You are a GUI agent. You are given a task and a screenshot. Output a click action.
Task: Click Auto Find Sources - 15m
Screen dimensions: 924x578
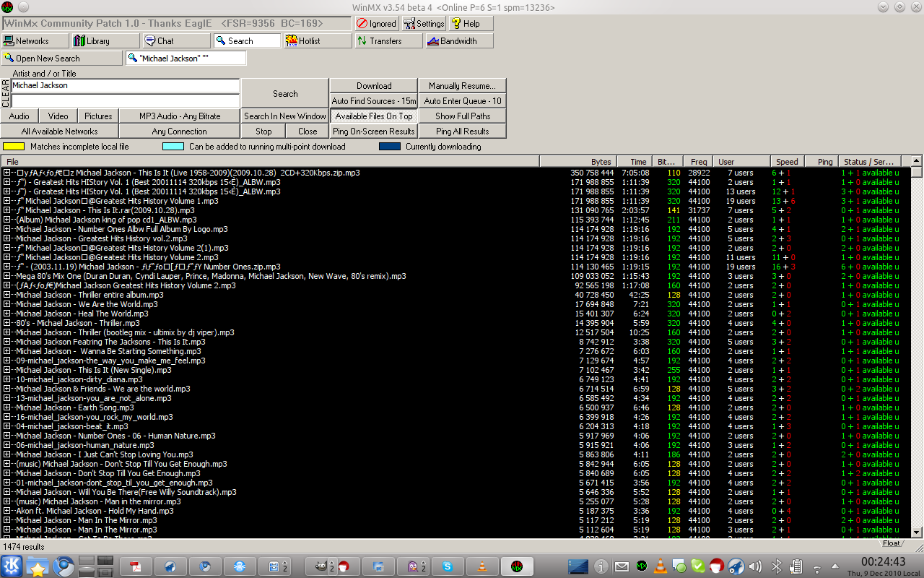click(x=374, y=101)
